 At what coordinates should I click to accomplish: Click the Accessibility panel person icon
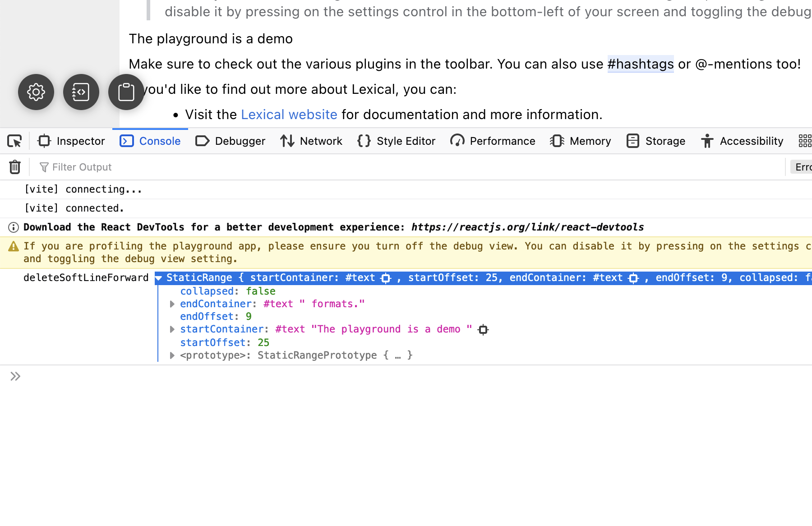coord(706,141)
